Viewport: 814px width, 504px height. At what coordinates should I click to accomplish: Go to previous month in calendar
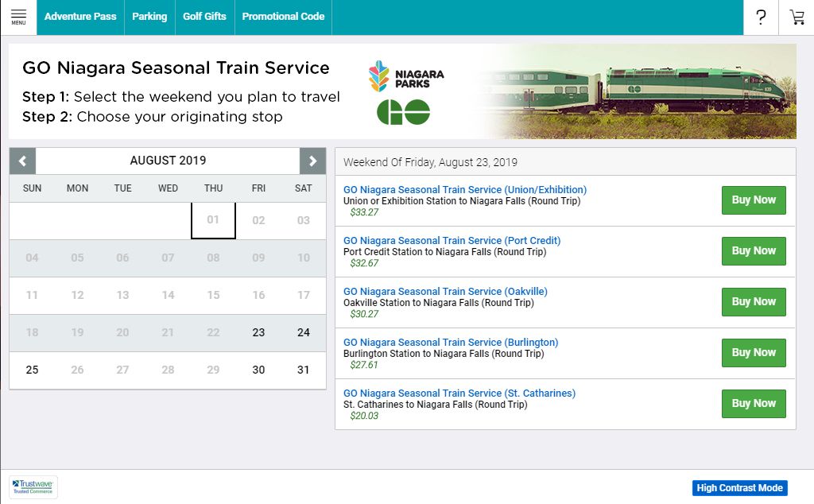22,161
